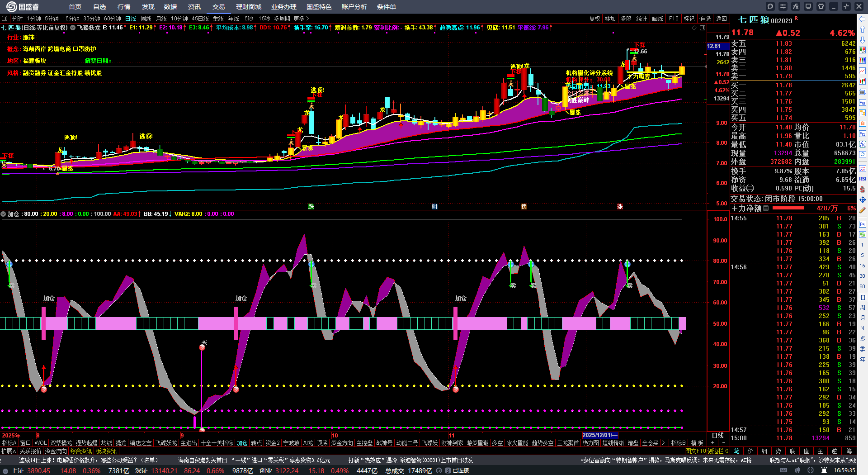The width and height of the screenshot is (868, 475).
Task: Click the up arrow icon in right sidebar
Action: (x=863, y=29)
